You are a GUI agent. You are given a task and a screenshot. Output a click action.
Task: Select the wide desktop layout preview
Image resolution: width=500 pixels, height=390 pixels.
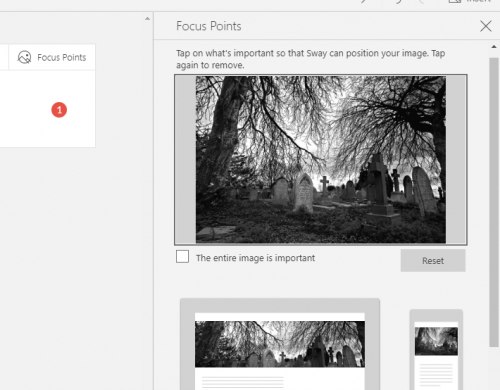coord(280,344)
